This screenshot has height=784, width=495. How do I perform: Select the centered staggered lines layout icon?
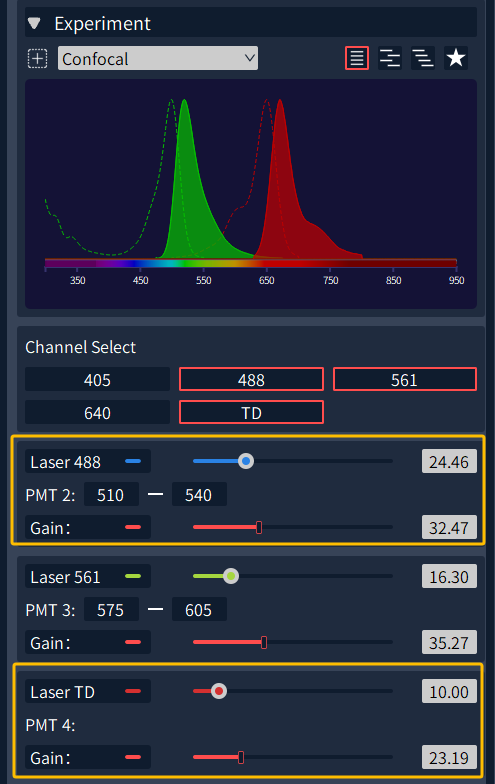[390, 58]
